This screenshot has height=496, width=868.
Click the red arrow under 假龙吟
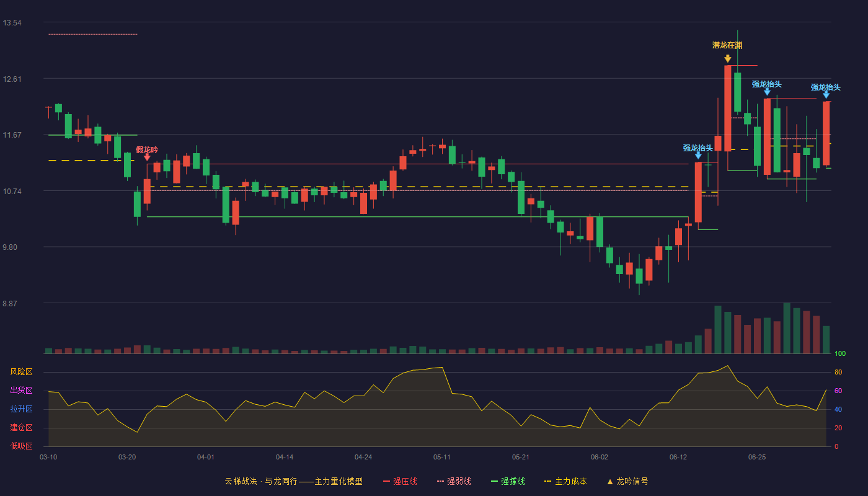pyautogui.click(x=147, y=157)
